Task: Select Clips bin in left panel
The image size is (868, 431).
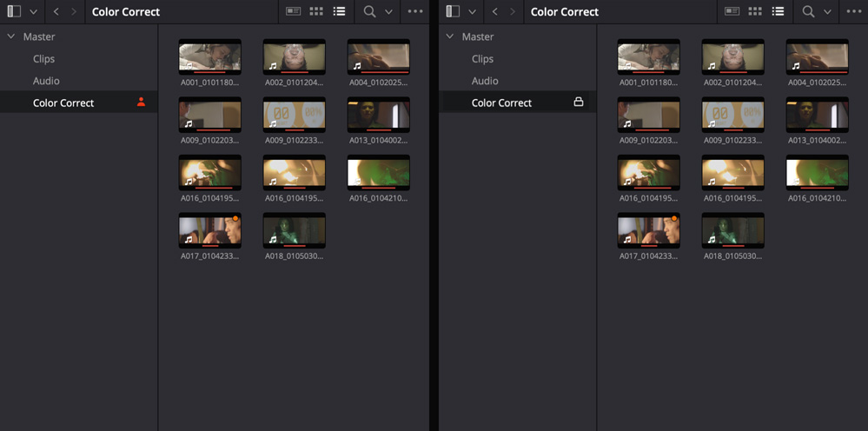Action: click(x=43, y=58)
